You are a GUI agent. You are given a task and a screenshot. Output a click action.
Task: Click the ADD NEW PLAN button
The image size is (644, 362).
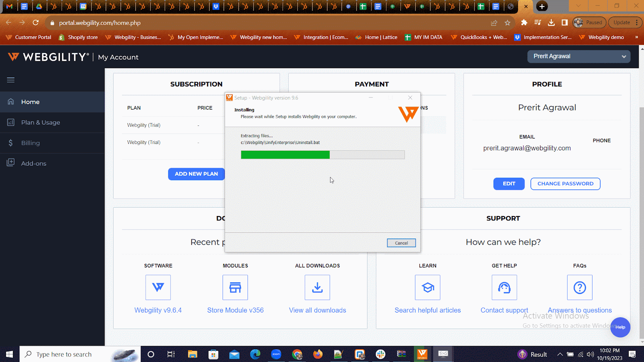point(196,174)
